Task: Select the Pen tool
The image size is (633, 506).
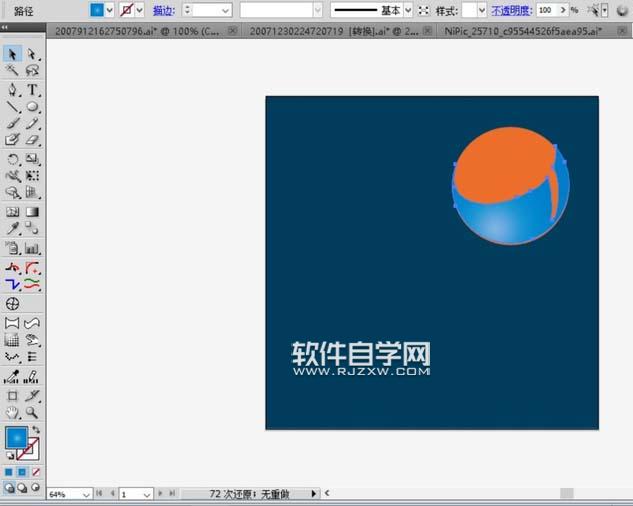Action: tap(12, 90)
